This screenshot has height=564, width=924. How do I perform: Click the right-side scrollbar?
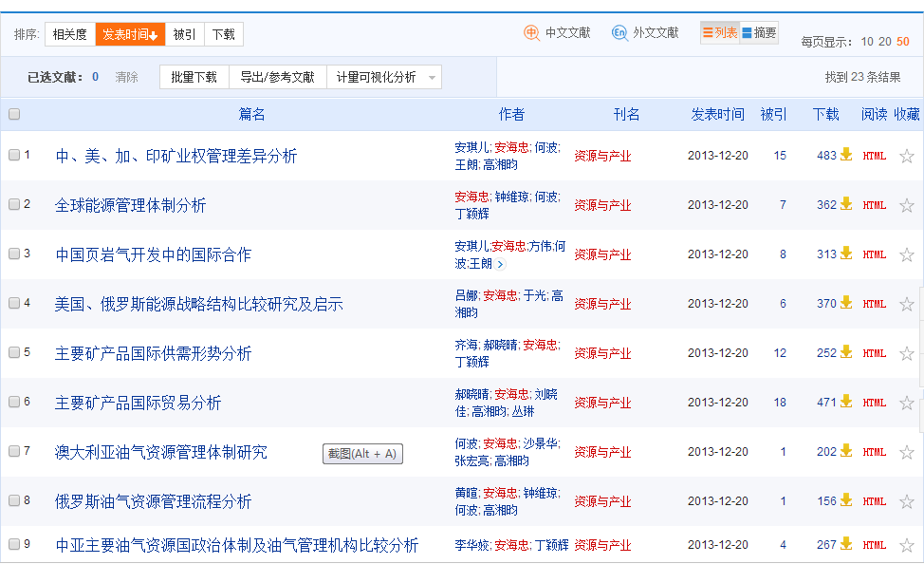click(918, 285)
